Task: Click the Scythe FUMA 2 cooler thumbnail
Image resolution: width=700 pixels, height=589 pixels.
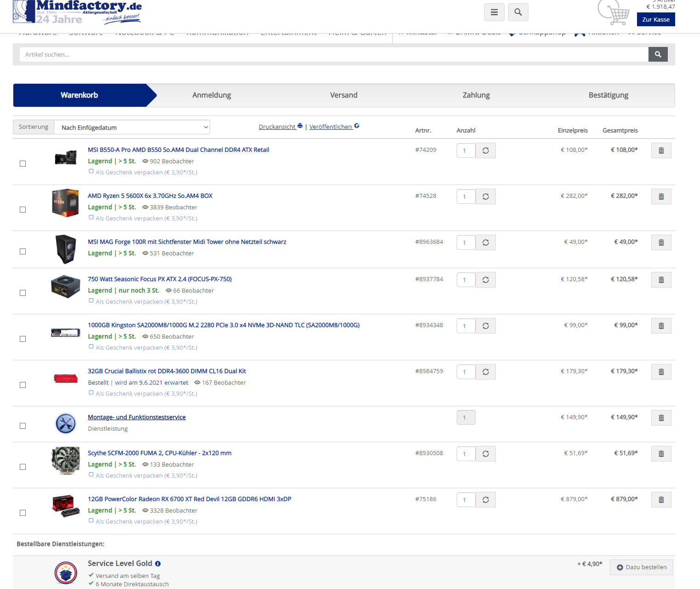Action: tap(65, 460)
